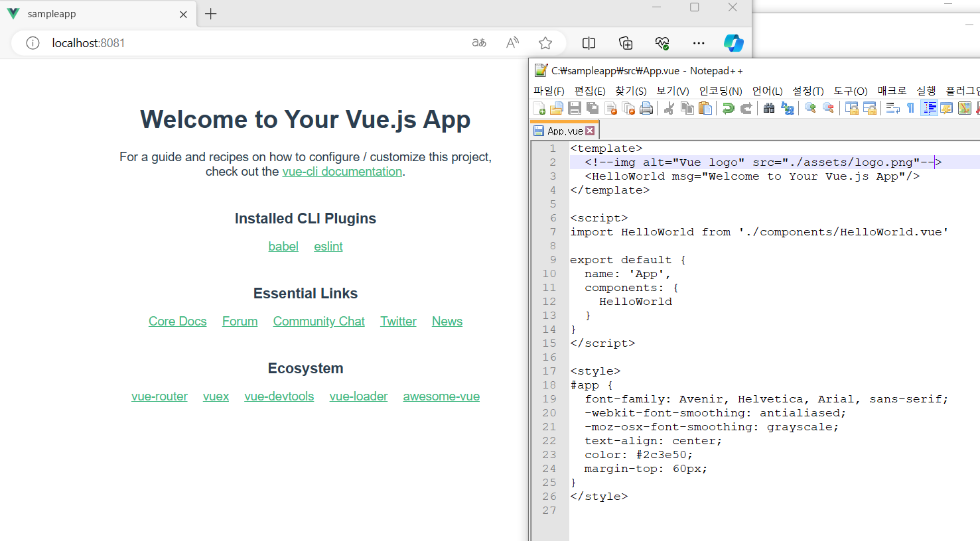Viewport: 980px width, 541px height.
Task: Click the translate page icon in address bar
Action: [x=479, y=43]
